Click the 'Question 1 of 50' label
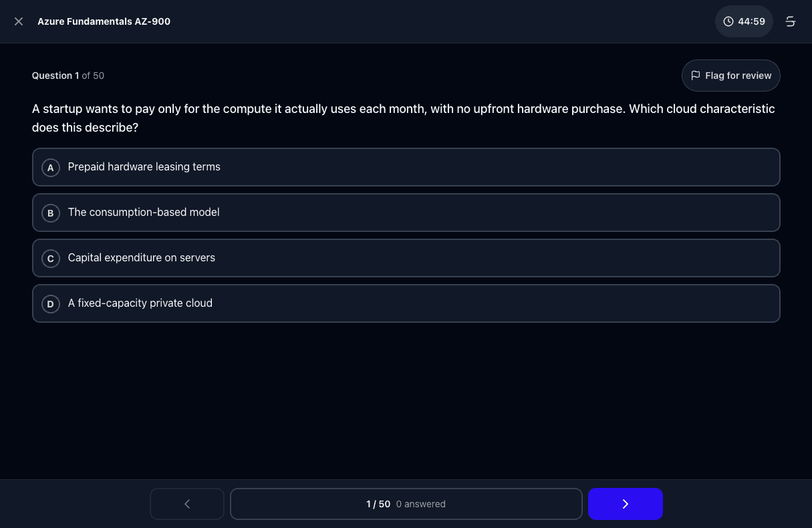This screenshot has height=528, width=812. point(68,76)
